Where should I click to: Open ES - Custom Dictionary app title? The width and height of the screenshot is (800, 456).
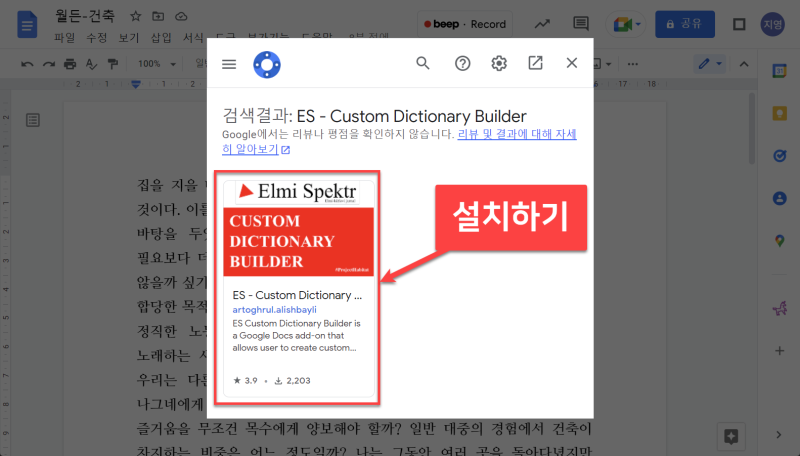pyautogui.click(x=297, y=295)
